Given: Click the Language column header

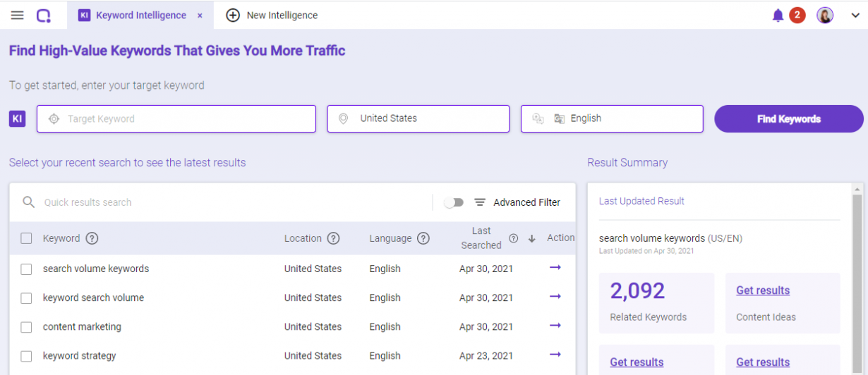Looking at the screenshot, I should [390, 238].
